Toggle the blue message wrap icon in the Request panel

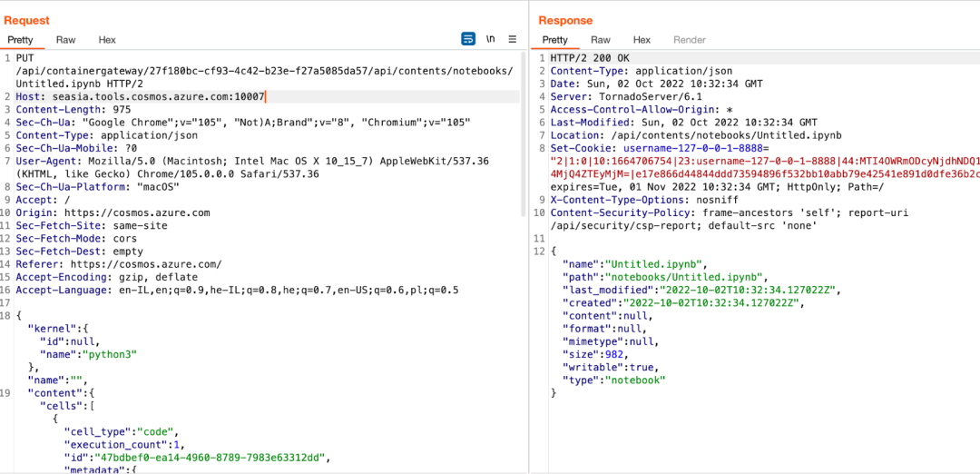pyautogui.click(x=467, y=39)
